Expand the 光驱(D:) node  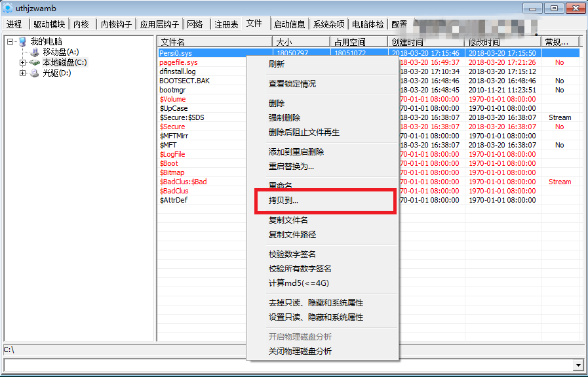[22, 73]
